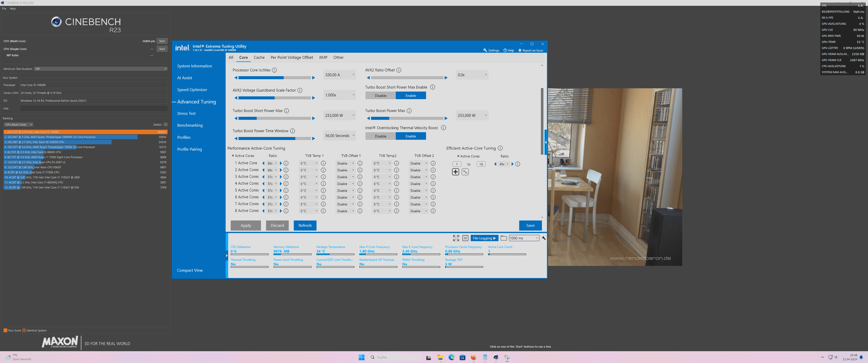
Task: Open logging interval 1000 ms dropdown
Action: pyautogui.click(x=524, y=238)
